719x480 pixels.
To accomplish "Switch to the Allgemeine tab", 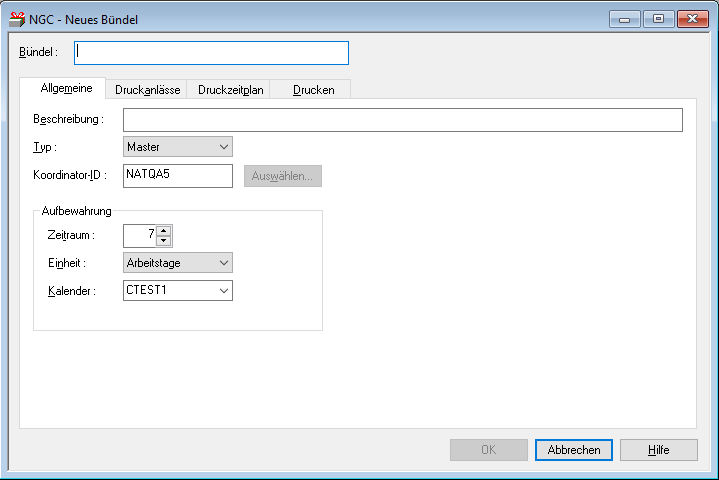I will 66,88.
